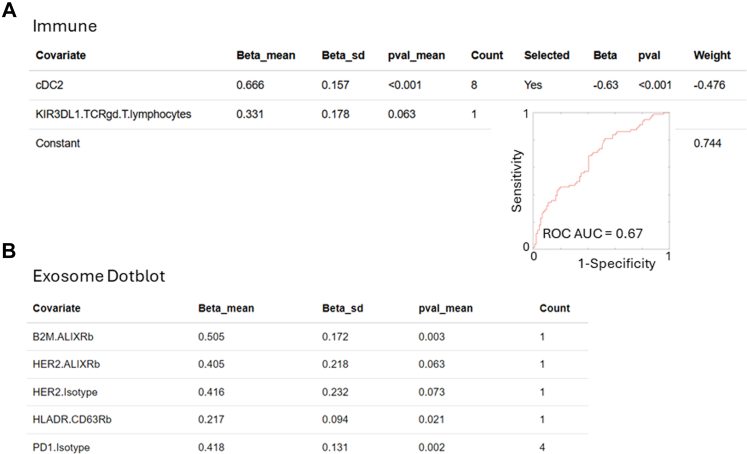Select the HER2.Isotype covariate row
The height and width of the screenshot is (454, 747).
pos(307,392)
